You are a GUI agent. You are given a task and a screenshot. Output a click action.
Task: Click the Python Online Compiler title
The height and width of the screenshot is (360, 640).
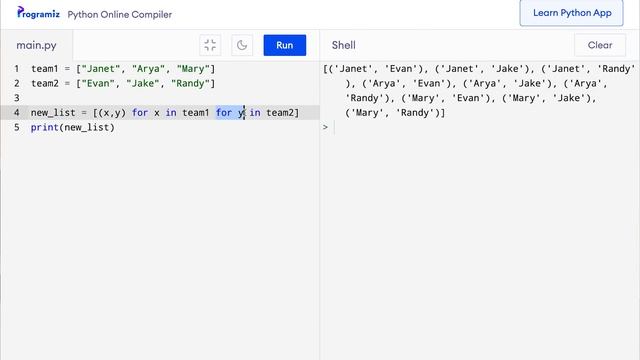tap(120, 14)
